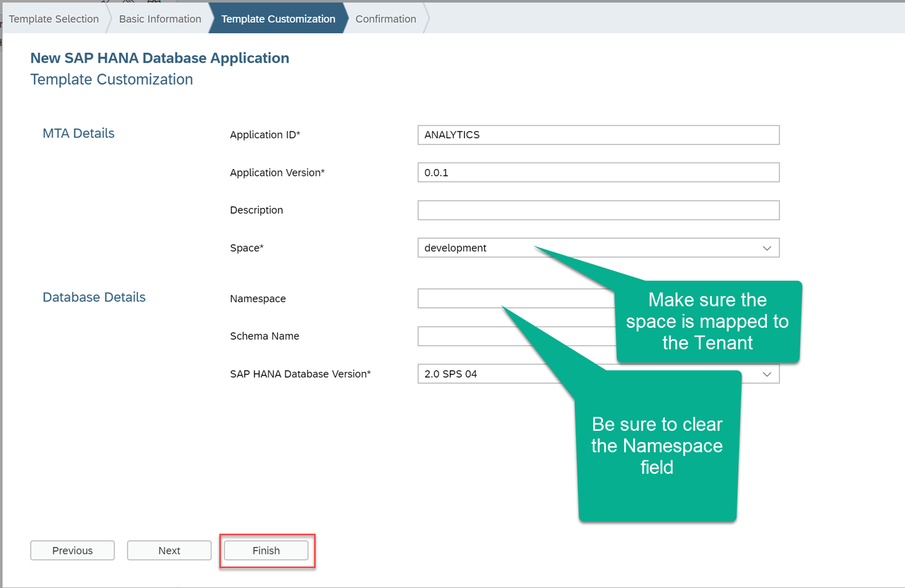The height and width of the screenshot is (588, 905).
Task: Click the Next button
Action: click(x=169, y=550)
